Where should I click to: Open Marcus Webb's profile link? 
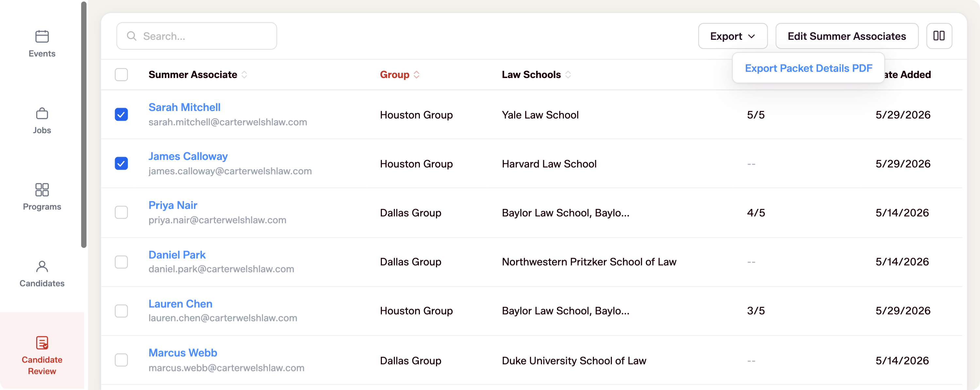tap(183, 353)
